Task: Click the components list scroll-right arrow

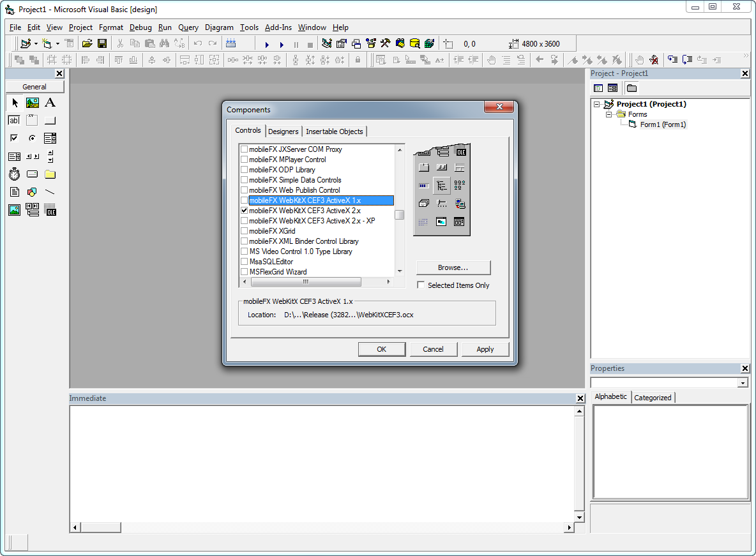Action: [x=389, y=282]
